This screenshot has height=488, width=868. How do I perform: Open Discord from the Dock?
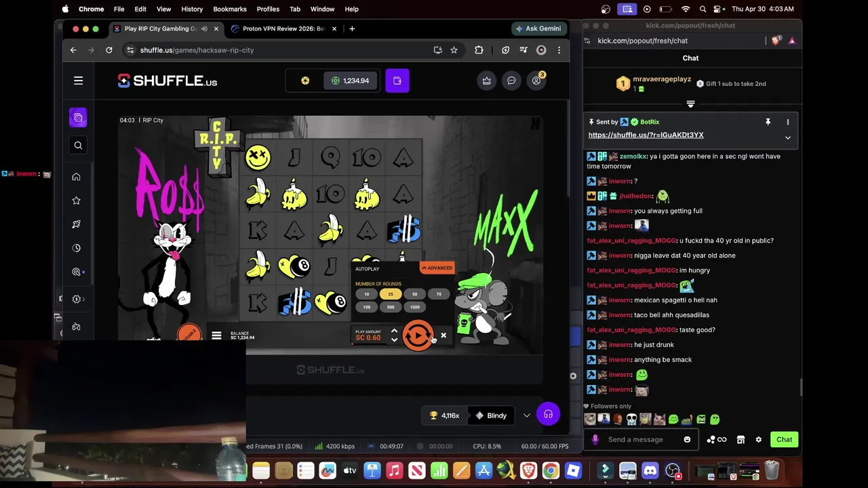(650, 470)
